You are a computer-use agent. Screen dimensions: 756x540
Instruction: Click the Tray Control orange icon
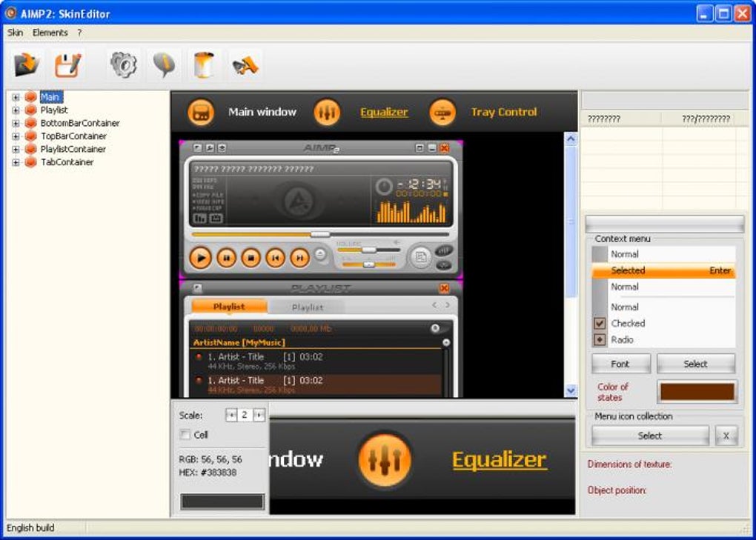pos(442,113)
